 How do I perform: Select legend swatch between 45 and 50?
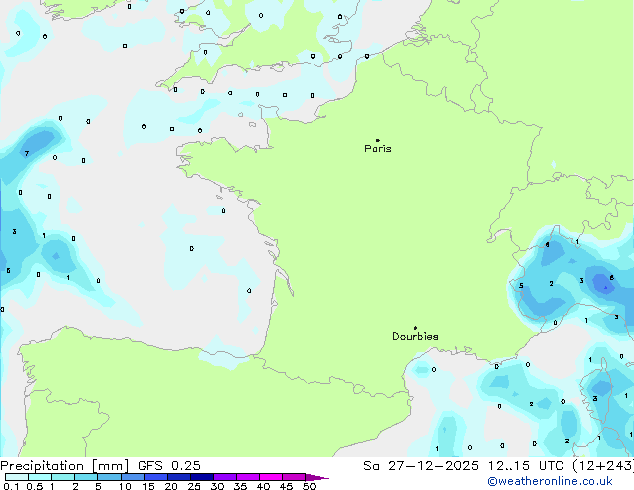point(294,477)
